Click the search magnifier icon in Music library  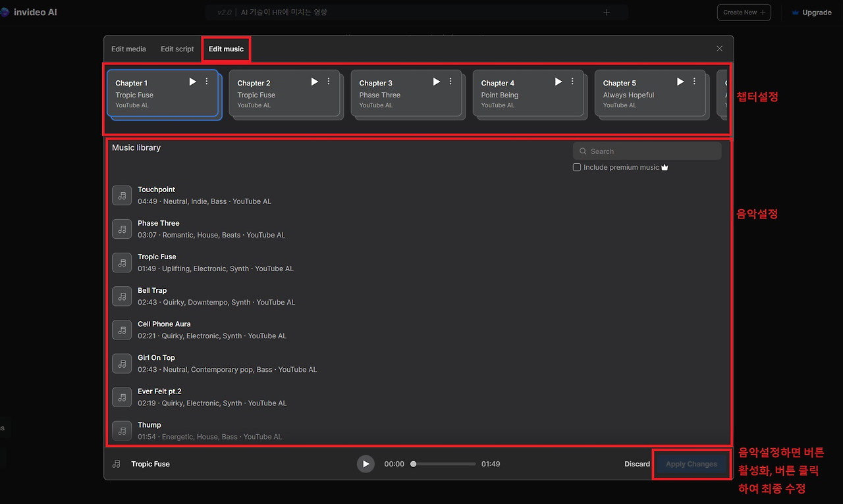pos(583,151)
